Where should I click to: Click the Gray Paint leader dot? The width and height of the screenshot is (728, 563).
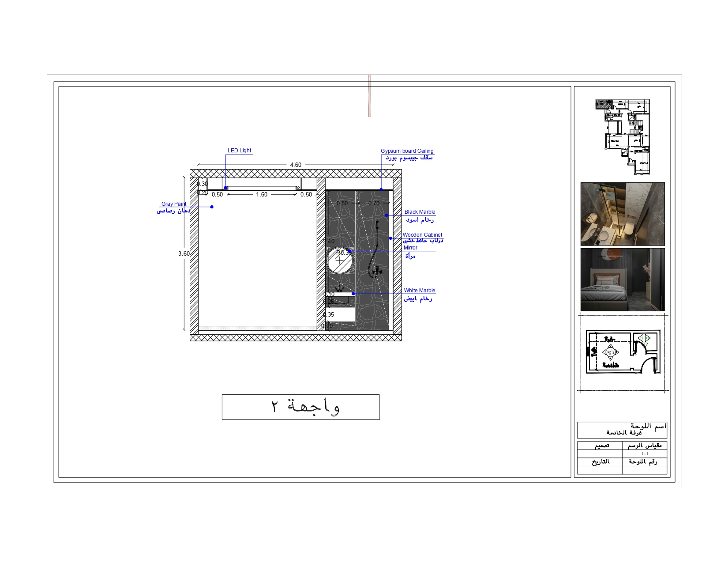211,207
